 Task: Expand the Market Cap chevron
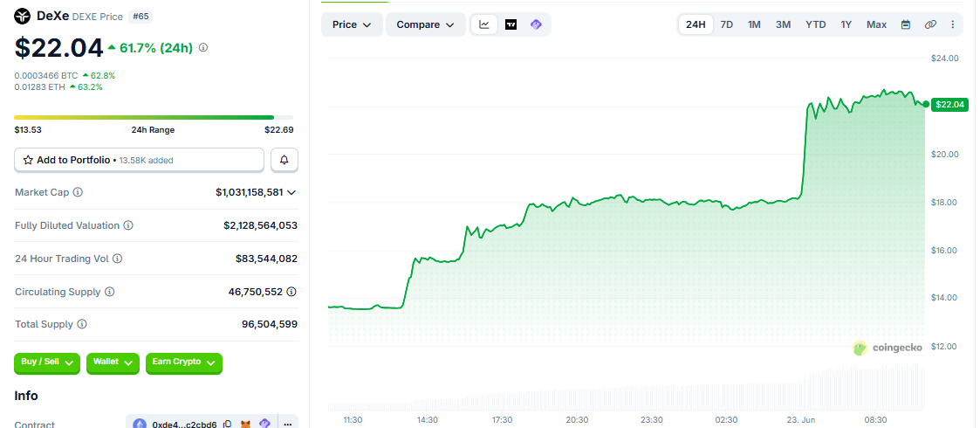pos(291,193)
